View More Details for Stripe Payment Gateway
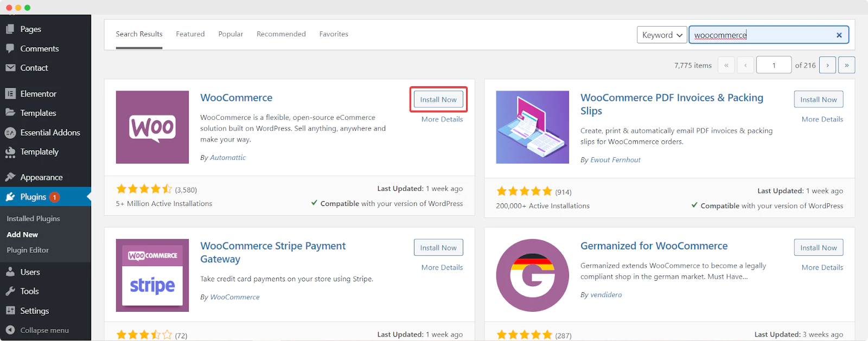 point(442,267)
